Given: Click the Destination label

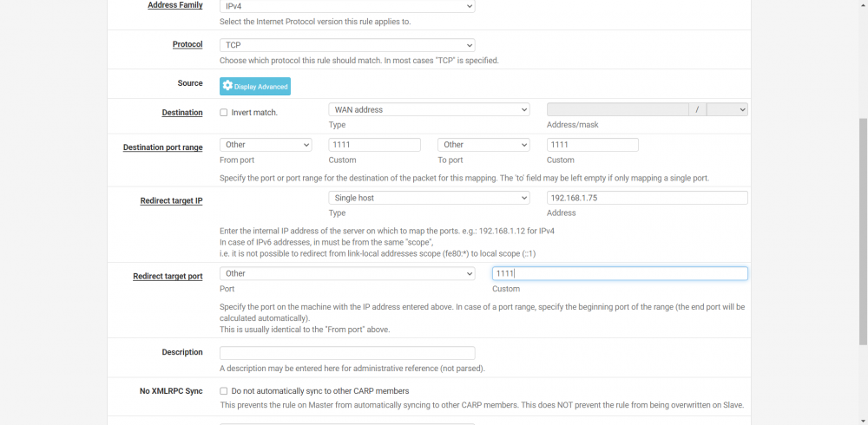Looking at the screenshot, I should (x=182, y=113).
